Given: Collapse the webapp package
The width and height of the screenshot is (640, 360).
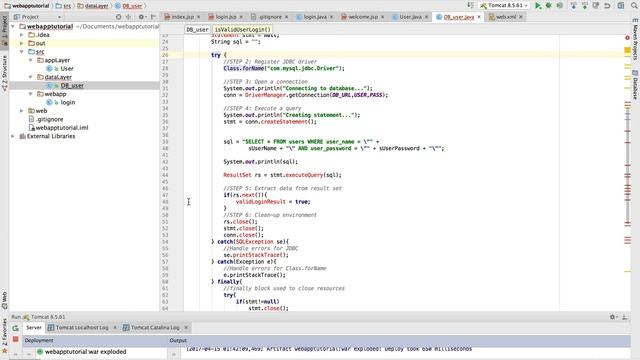Looking at the screenshot, I should click(x=31, y=94).
